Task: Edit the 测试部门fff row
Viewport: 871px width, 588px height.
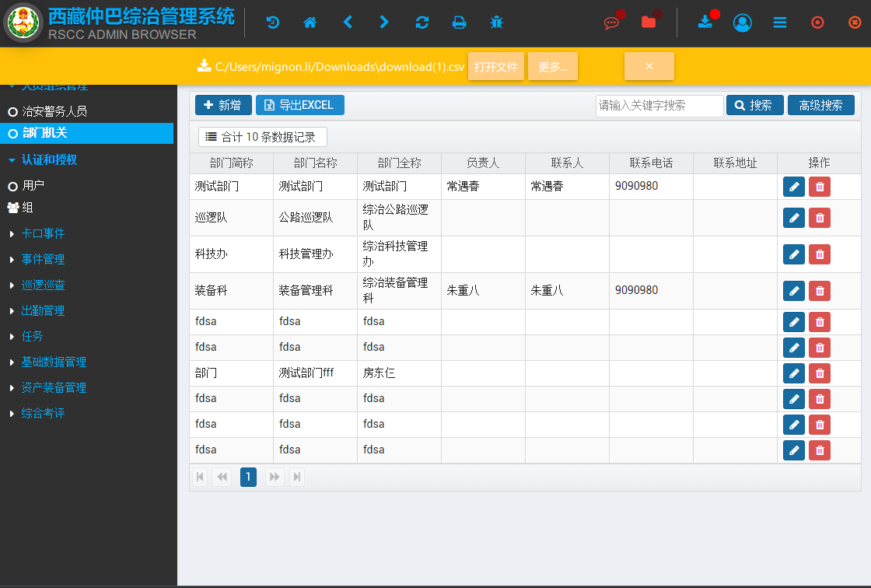Action: pyautogui.click(x=794, y=373)
